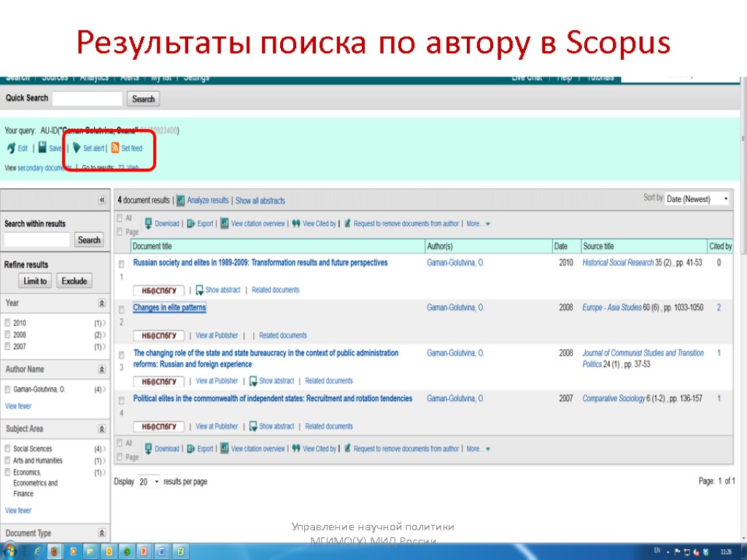
Task: Check the All checkbox above the results table
Action: pos(120,218)
